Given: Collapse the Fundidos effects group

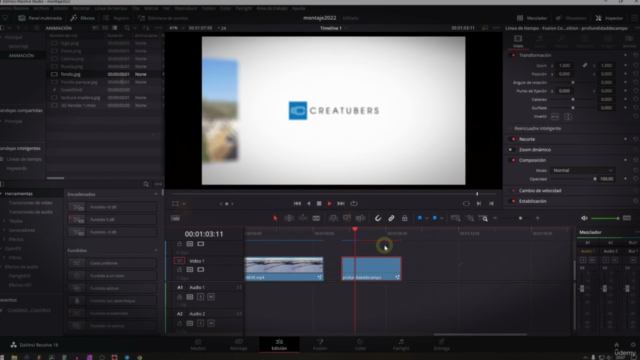Looking at the screenshot, I should pos(156,250).
